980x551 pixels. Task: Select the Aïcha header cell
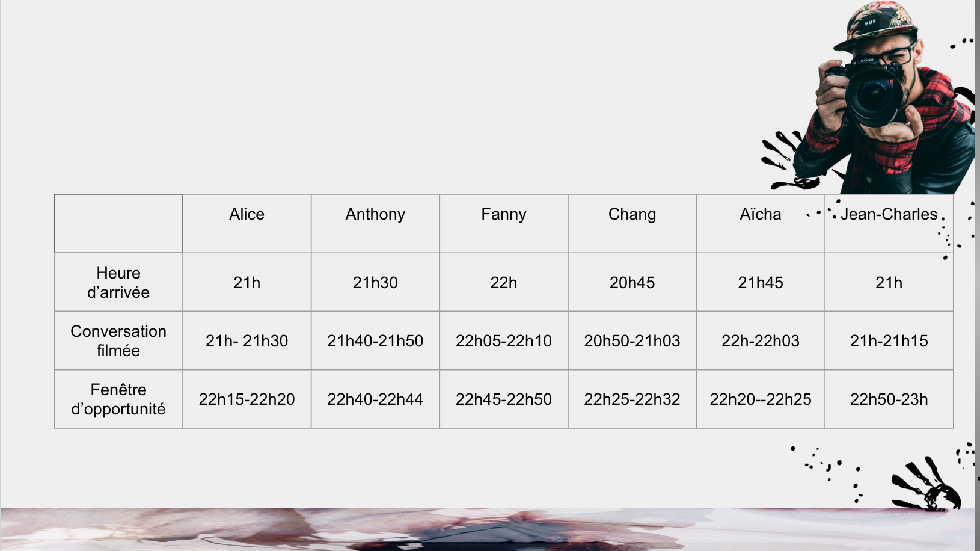click(x=761, y=223)
